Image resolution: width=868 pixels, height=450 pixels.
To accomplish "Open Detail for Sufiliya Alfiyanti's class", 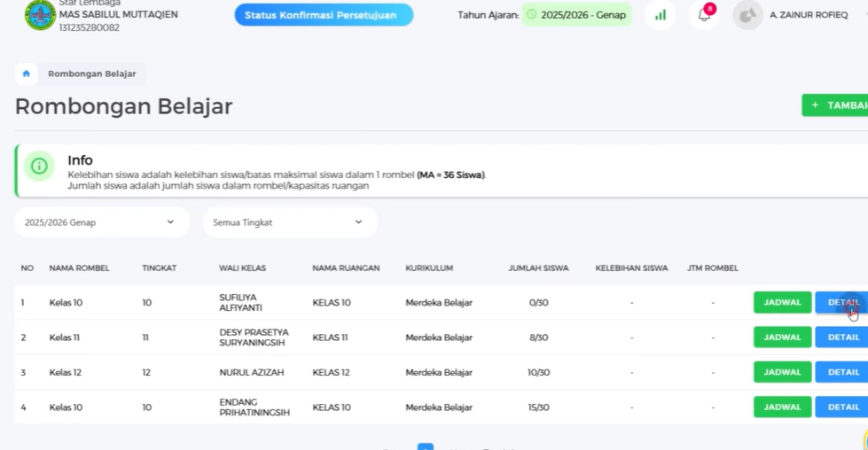I will pos(841,302).
